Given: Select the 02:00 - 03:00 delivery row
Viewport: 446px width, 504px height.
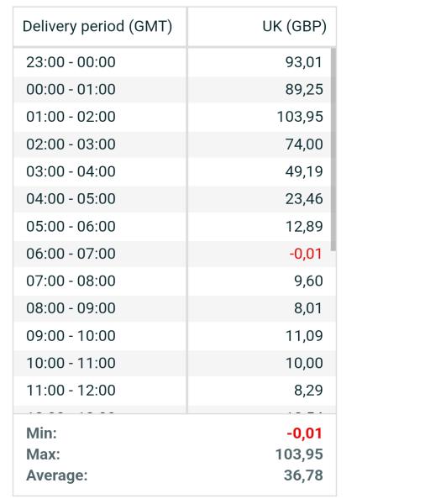Looking at the screenshot, I should coord(172,144).
